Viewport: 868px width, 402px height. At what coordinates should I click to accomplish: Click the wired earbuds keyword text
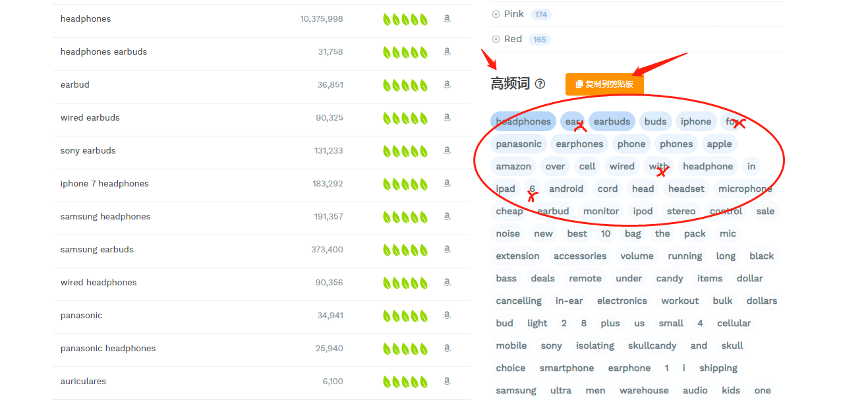[90, 118]
